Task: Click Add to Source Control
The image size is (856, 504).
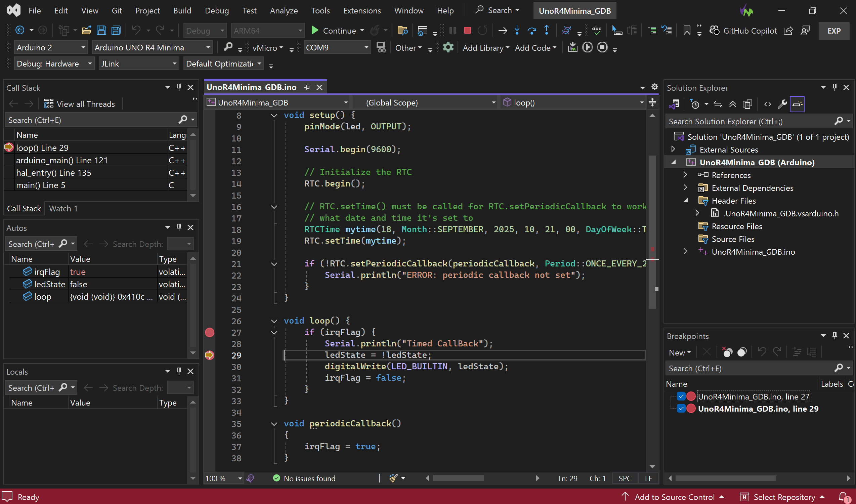Action: click(674, 497)
